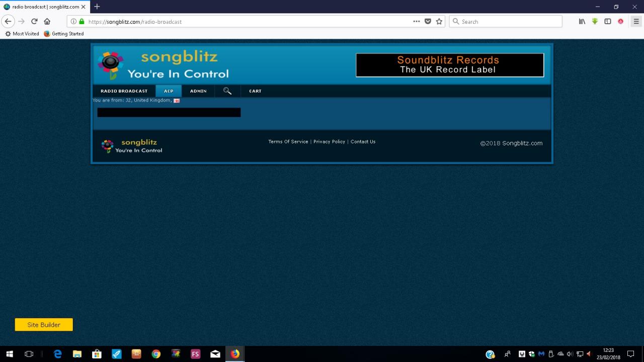Open the Microsoft Store taskbar icon
Image resolution: width=644 pixels, height=362 pixels.
[97, 354]
